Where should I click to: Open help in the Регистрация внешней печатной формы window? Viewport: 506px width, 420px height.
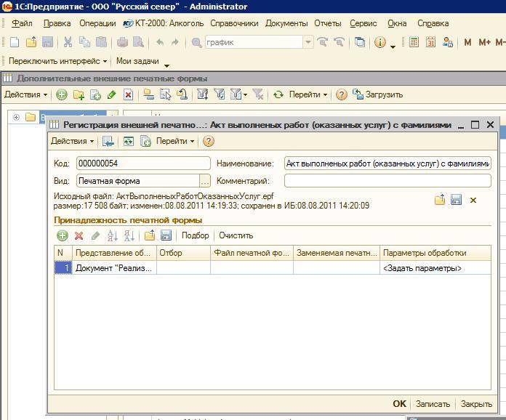pyautogui.click(x=209, y=142)
